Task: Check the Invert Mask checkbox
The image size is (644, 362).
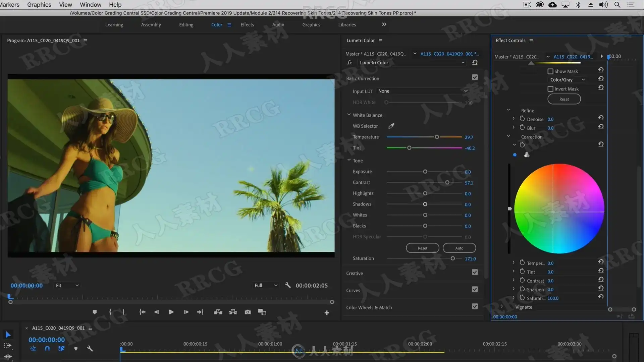Action: (x=550, y=89)
